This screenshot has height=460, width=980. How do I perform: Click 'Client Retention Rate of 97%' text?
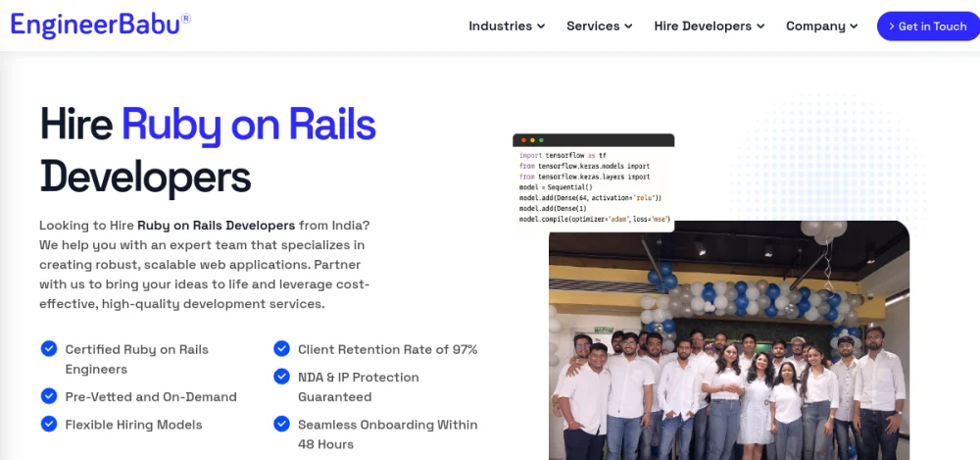[x=387, y=349]
